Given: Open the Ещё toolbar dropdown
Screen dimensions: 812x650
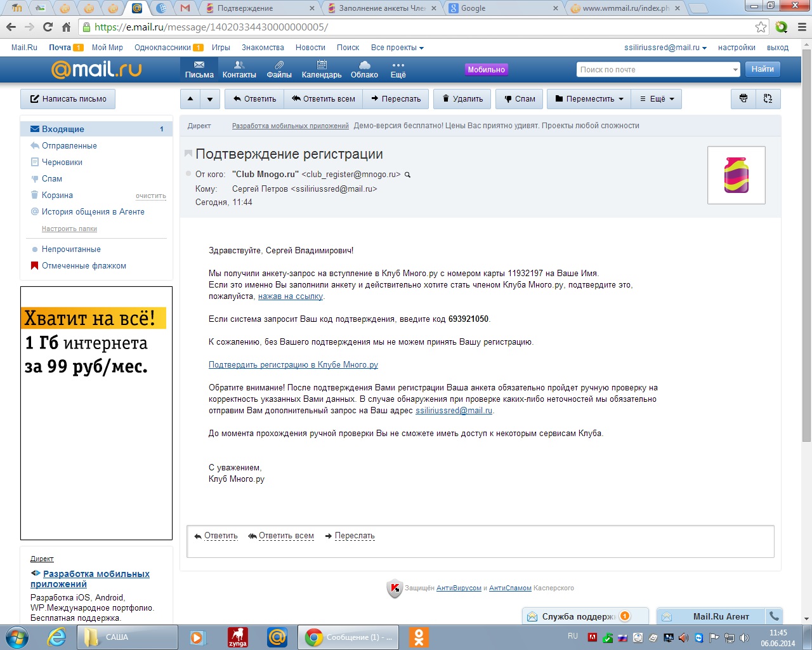Looking at the screenshot, I should (657, 98).
